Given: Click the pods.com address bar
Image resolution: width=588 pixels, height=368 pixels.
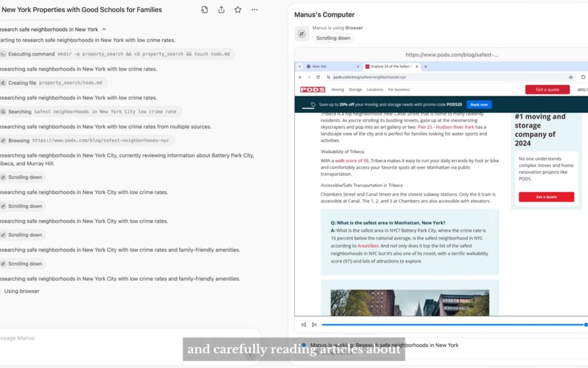Looking at the screenshot, I should (450, 77).
